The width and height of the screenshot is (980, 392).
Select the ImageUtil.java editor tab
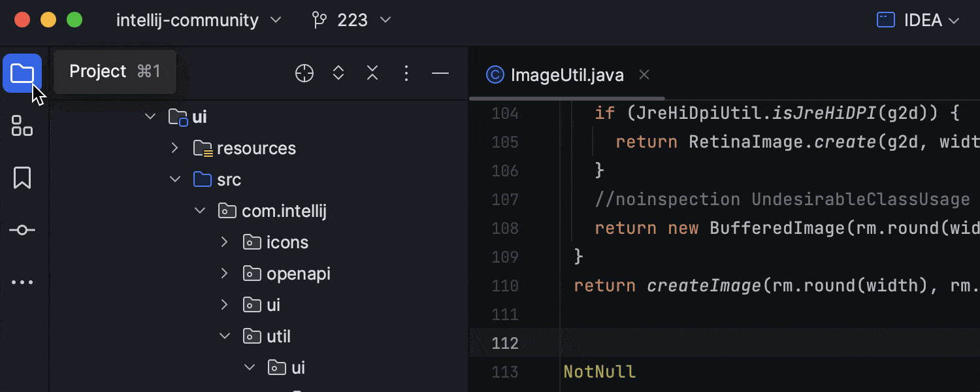(x=566, y=75)
